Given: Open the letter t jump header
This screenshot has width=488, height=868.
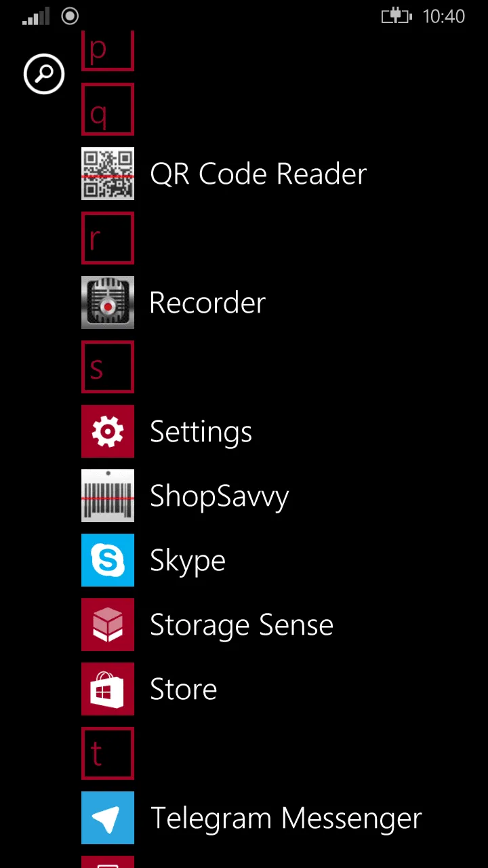Looking at the screenshot, I should [108, 753].
